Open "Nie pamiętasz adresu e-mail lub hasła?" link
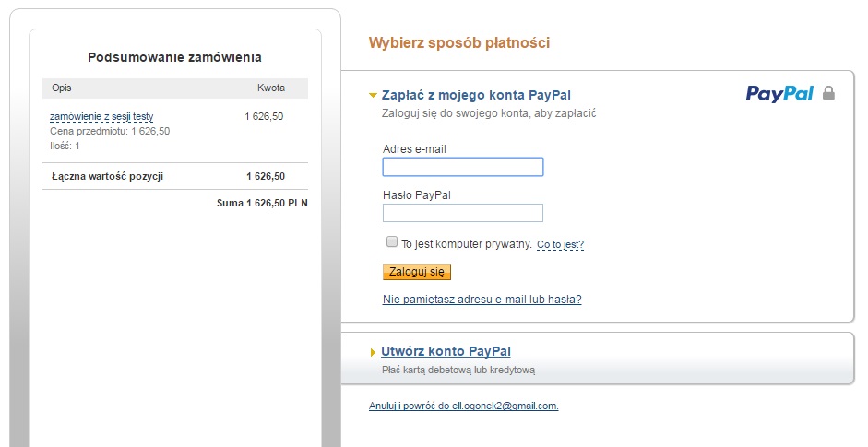Viewport: 868px width, 447px height. coord(482,300)
